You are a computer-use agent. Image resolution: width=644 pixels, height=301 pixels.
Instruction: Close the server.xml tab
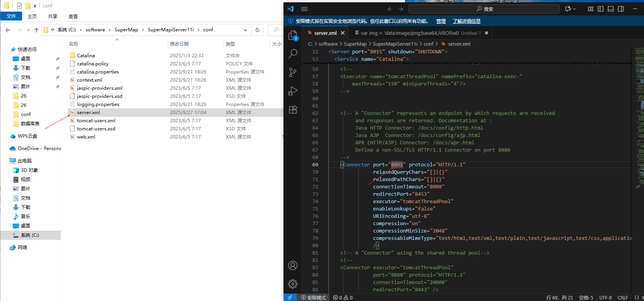click(343, 33)
